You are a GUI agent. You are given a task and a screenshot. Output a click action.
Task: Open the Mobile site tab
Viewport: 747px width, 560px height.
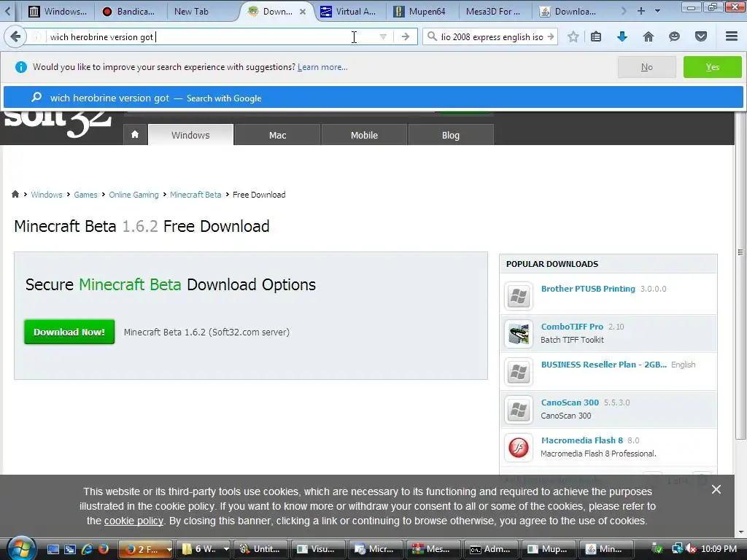click(x=364, y=135)
